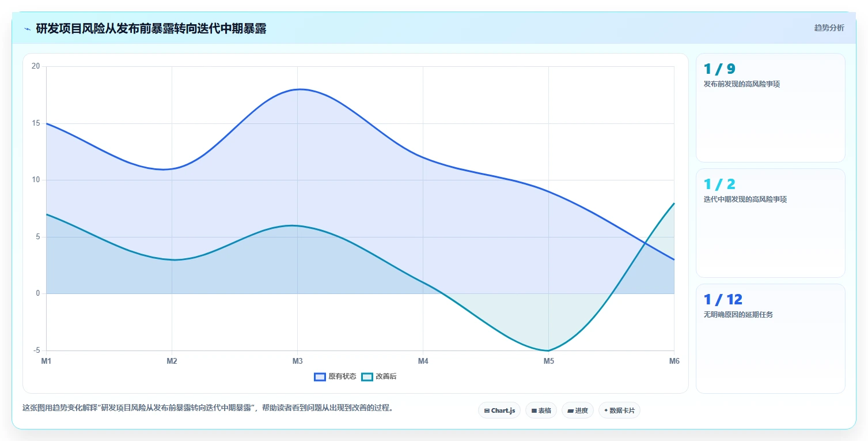
Task: Click the M1 x-axis label
Action: click(46, 361)
